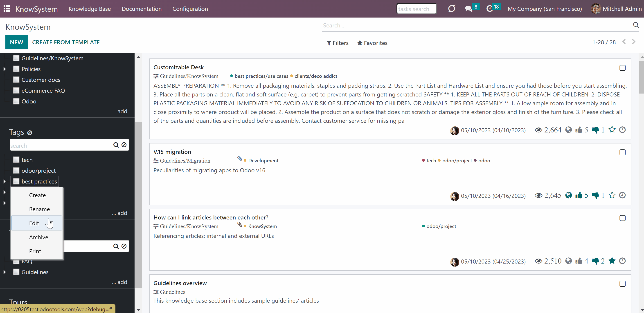This screenshot has width=644, height=313.
Task: Select the V.15 migration article checkbox
Action: [622, 152]
